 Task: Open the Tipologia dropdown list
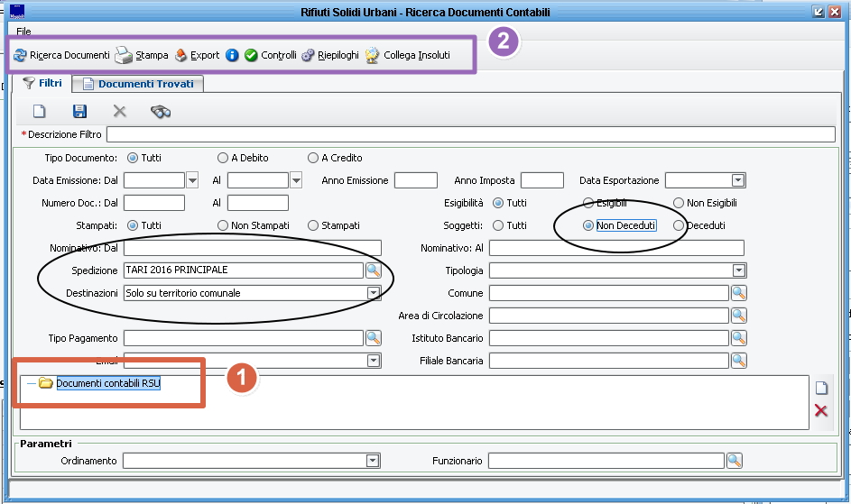pos(738,270)
